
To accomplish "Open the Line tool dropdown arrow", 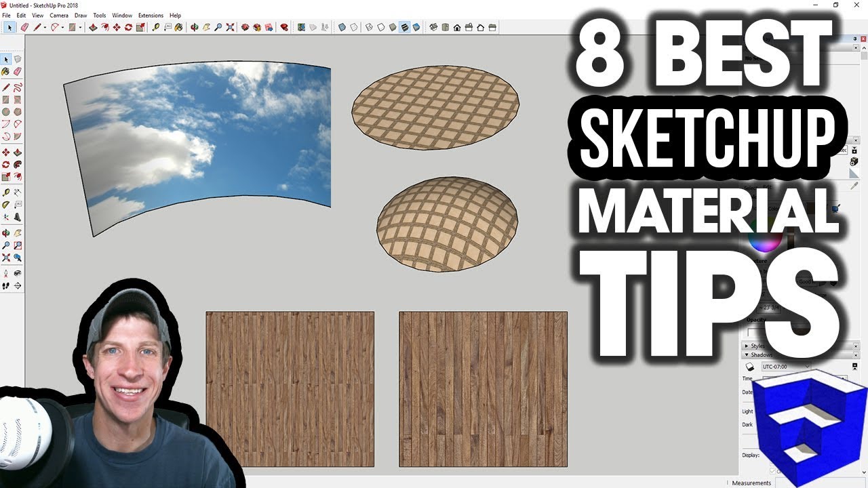I will click(x=45, y=28).
